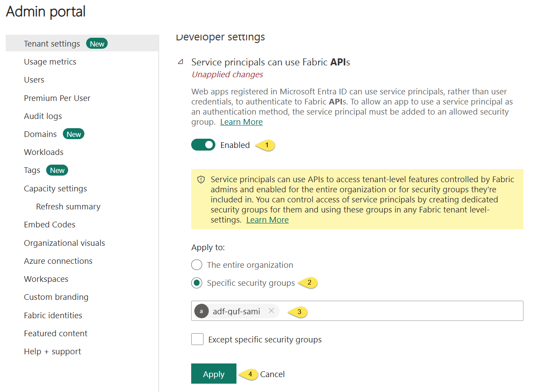Go to the Domains section
Viewport: 534px width, 392px height.
pos(40,134)
